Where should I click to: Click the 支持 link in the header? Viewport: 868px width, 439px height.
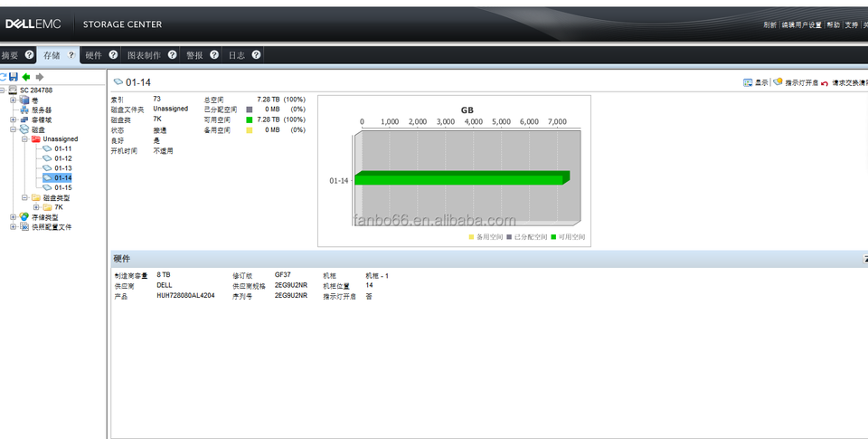852,25
